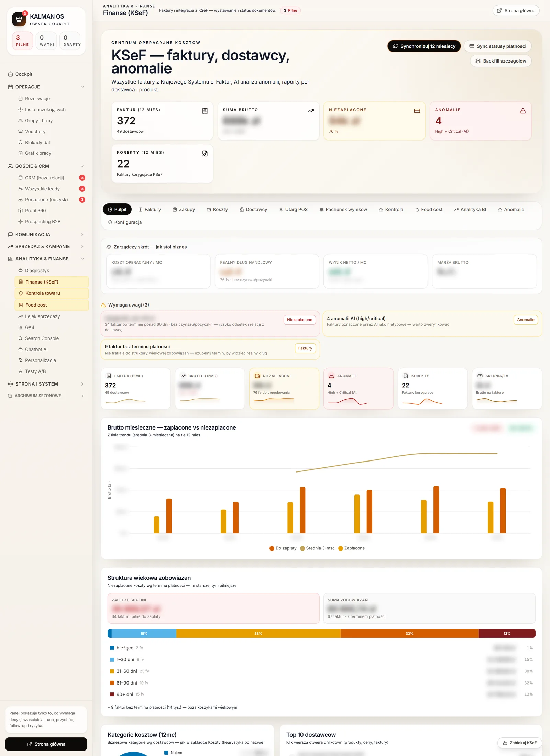
Task: Click the card icon on Niezaplacone tile
Action: pos(417,111)
